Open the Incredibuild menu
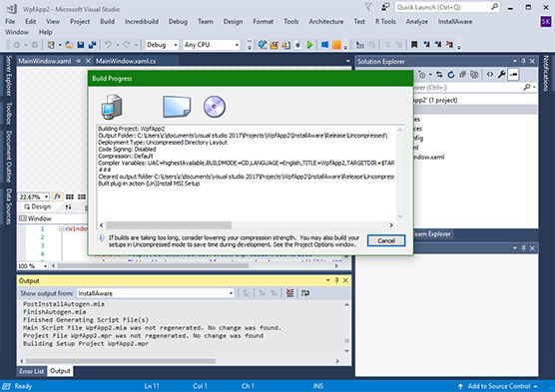The image size is (555, 392). click(141, 22)
